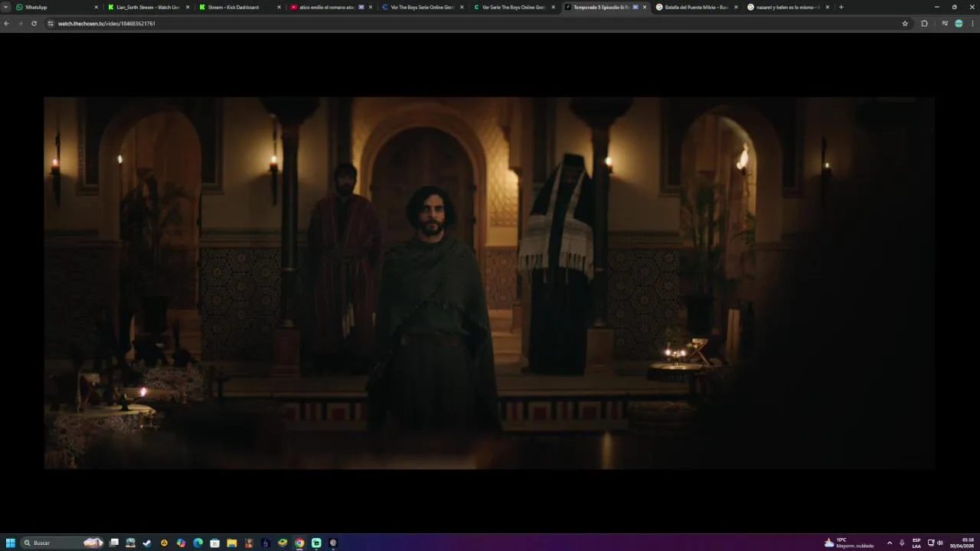This screenshot has width=980, height=551.
Task: Go forward to next page
Action: coord(20,24)
